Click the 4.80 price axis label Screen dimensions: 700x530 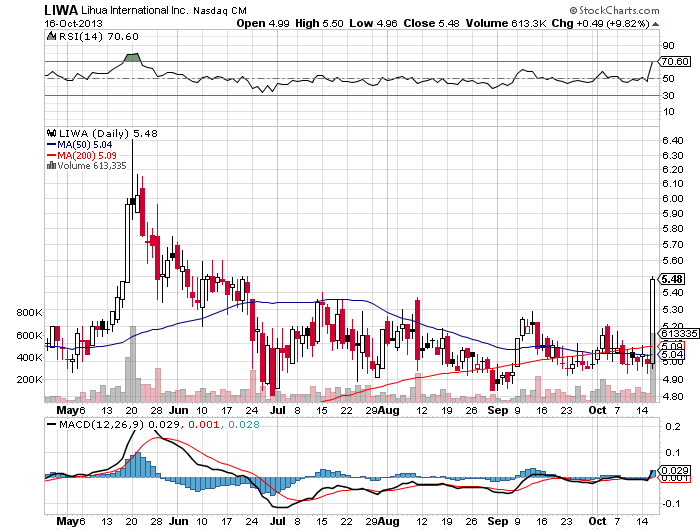(x=672, y=396)
